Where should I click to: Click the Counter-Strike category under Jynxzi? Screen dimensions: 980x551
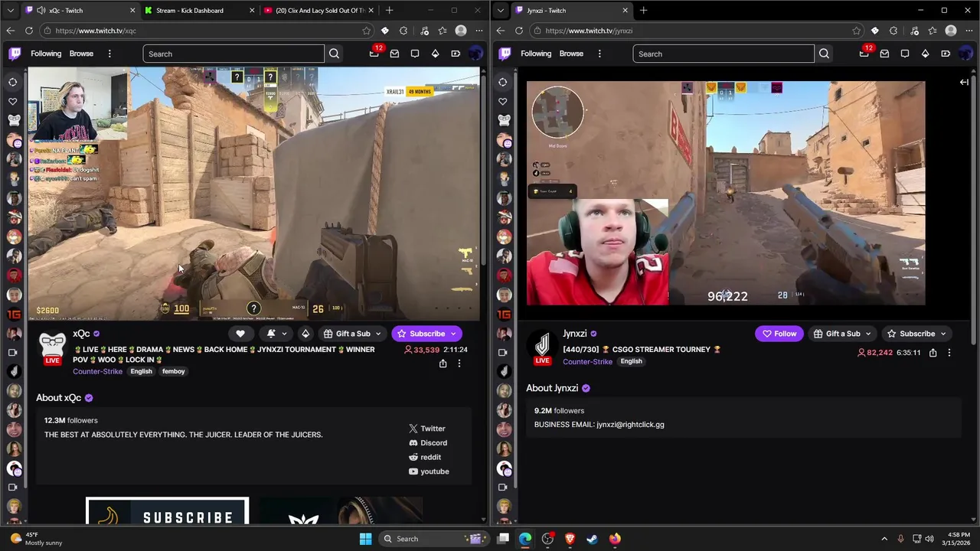click(x=587, y=361)
